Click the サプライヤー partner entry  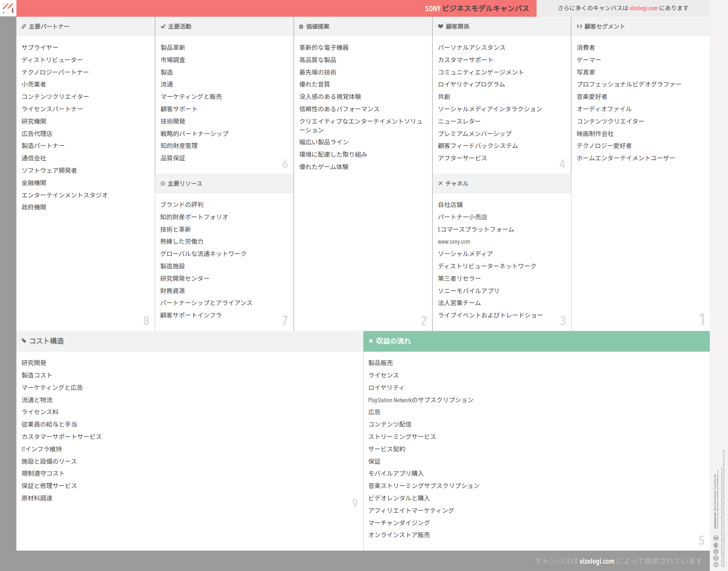point(40,48)
